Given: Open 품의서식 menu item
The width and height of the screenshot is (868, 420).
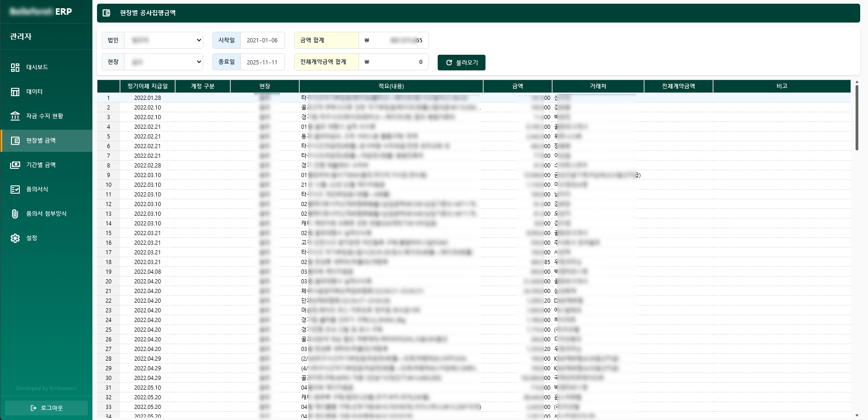Looking at the screenshot, I should point(46,190).
